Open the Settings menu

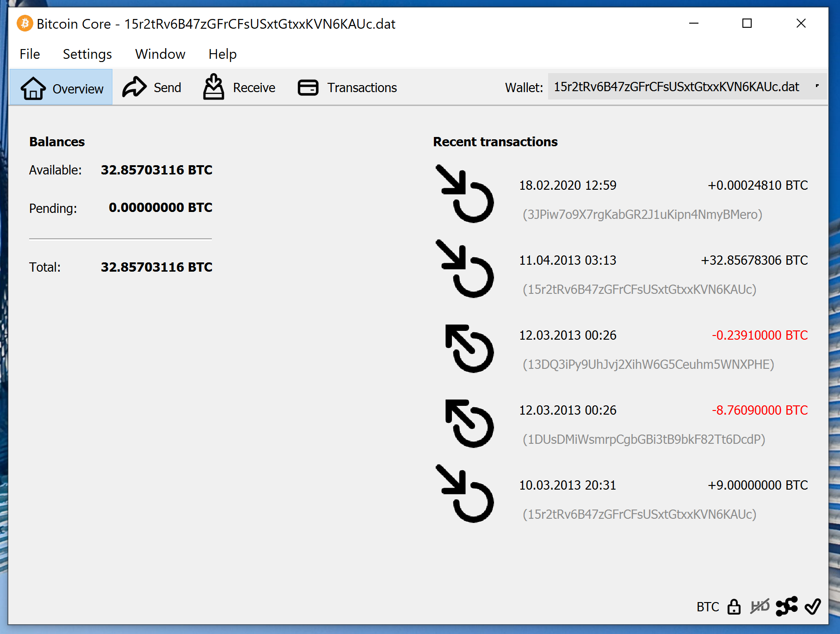[87, 54]
